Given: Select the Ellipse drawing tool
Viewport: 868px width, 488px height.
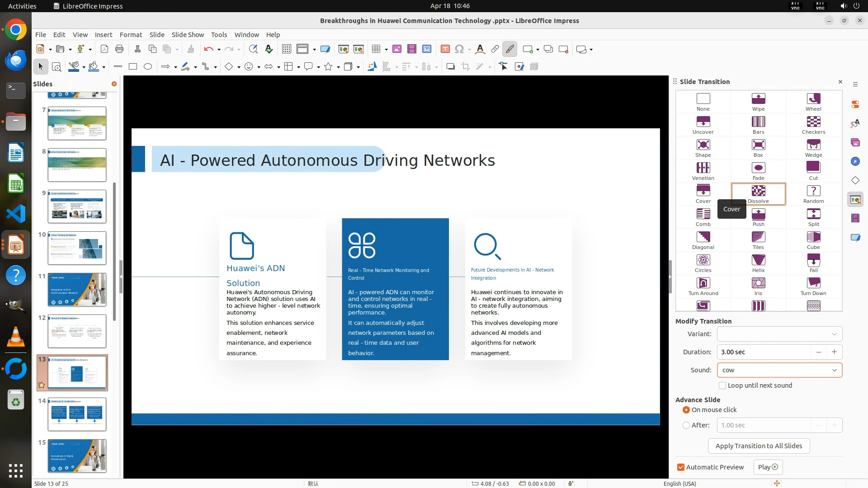Looking at the screenshot, I should pos(148,67).
